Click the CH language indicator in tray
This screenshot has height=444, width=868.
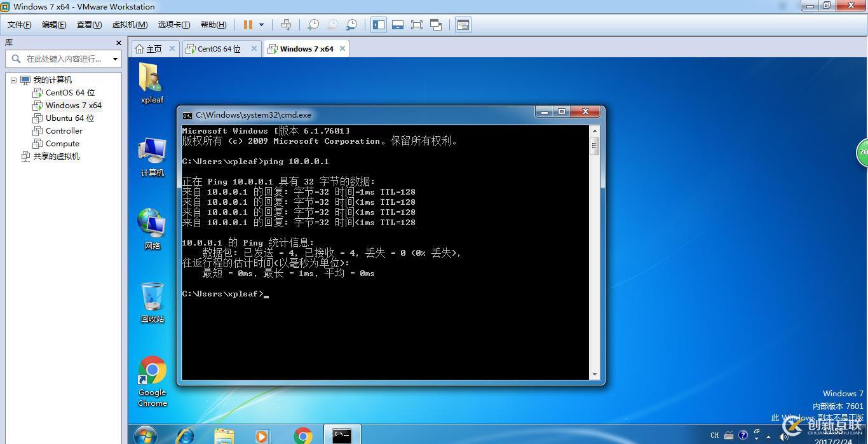715,436
